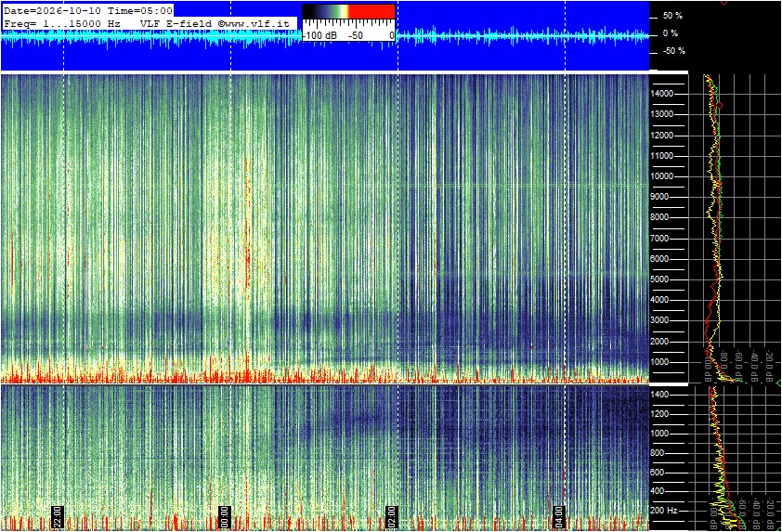Click the 2000 frequency axis label

tap(659, 342)
